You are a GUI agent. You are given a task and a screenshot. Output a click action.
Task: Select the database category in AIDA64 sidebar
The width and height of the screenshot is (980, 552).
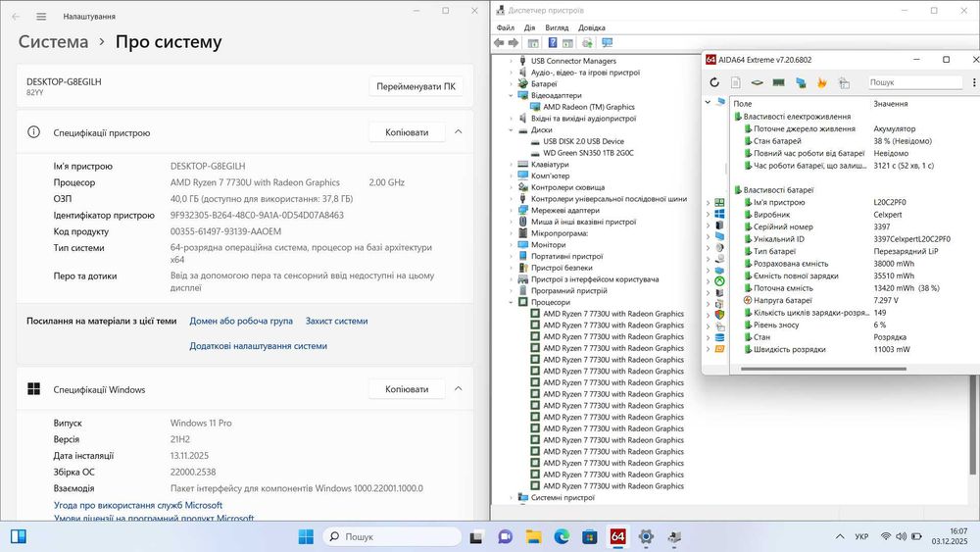click(x=719, y=337)
